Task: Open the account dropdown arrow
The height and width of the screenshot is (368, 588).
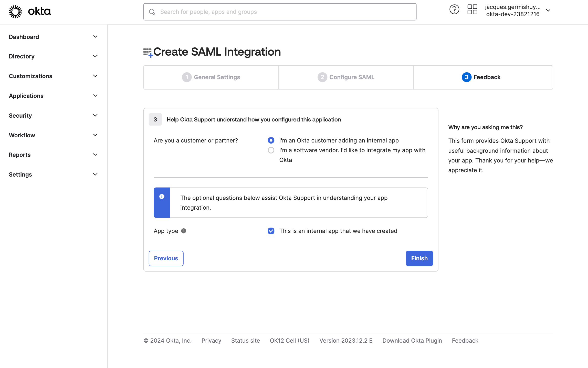Action: tap(548, 11)
